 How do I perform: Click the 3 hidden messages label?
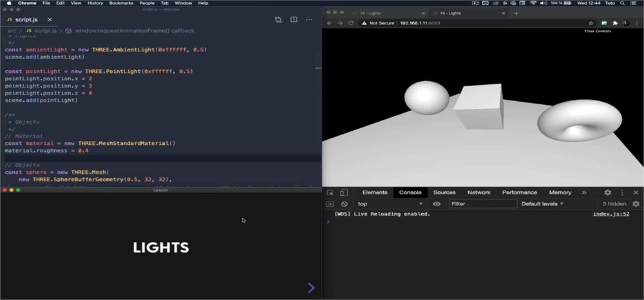pos(614,204)
